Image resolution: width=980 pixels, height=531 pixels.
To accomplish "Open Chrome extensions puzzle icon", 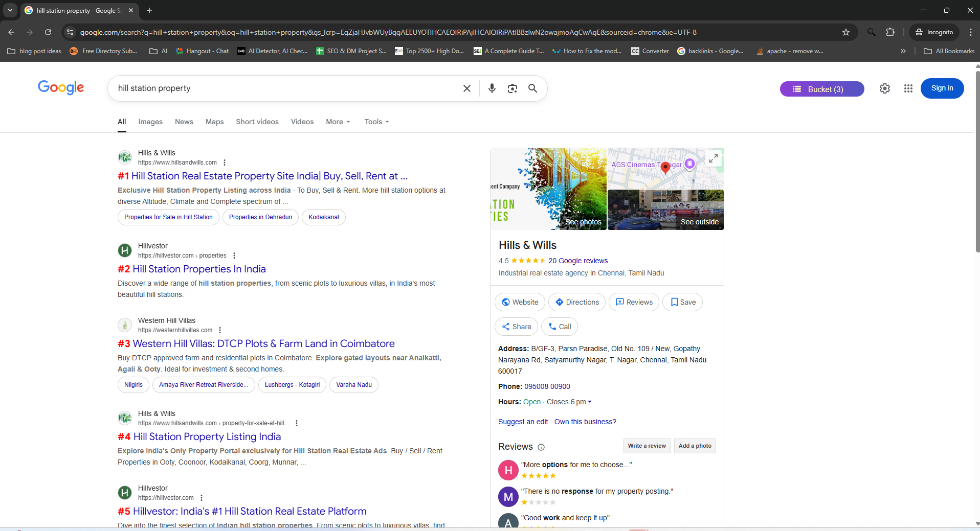I will 890,32.
